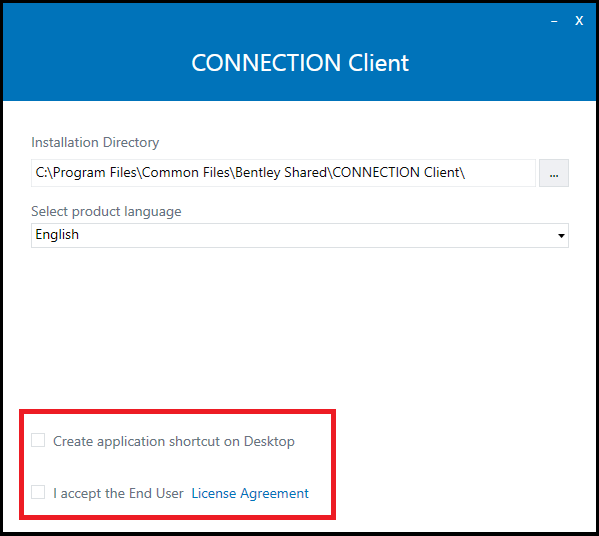Enable Create application shortcut on Desktop checkbox

pos(38,440)
